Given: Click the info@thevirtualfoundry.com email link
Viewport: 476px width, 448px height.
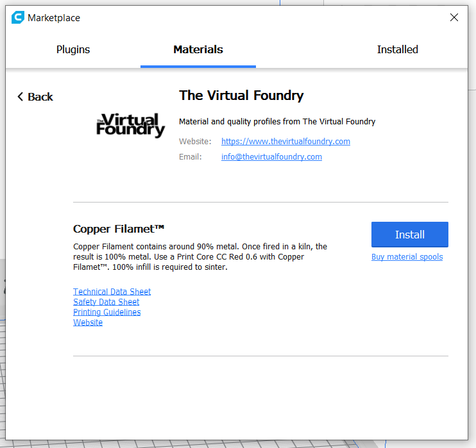Looking at the screenshot, I should pos(271,157).
